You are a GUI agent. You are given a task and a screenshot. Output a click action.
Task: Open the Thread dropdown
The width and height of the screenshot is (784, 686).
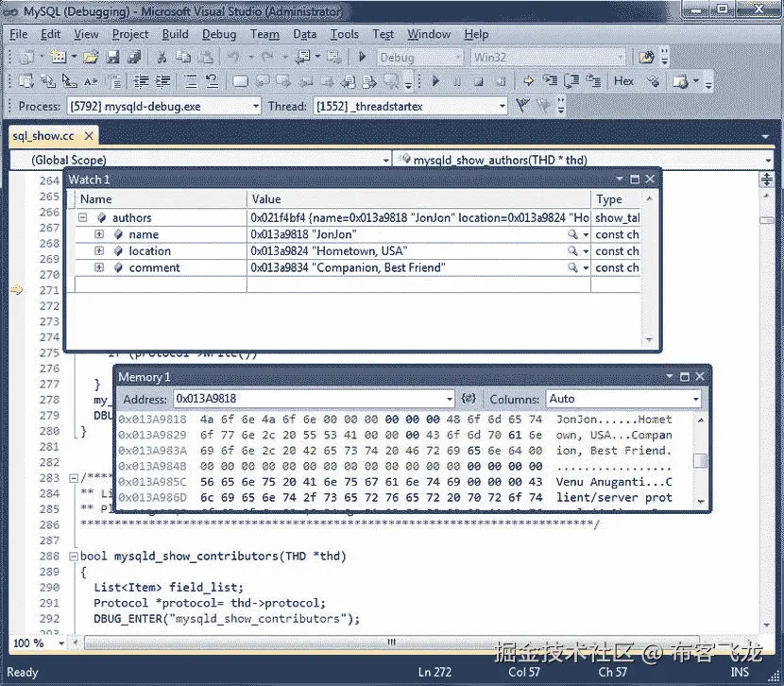tap(502, 106)
